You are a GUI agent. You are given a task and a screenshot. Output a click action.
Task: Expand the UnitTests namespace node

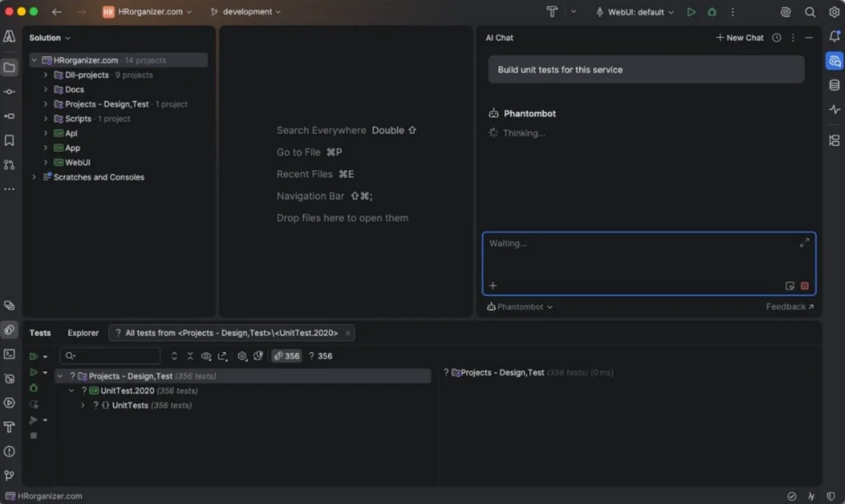coord(83,406)
